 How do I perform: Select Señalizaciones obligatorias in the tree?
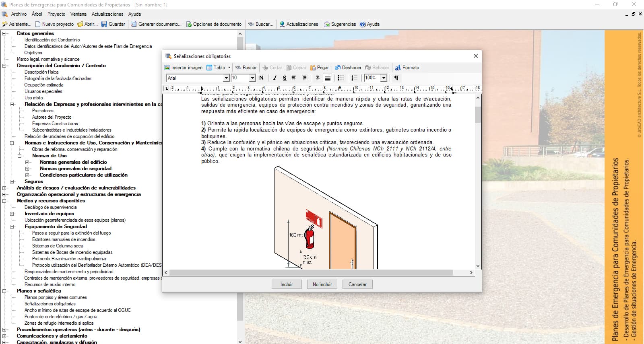50,304
